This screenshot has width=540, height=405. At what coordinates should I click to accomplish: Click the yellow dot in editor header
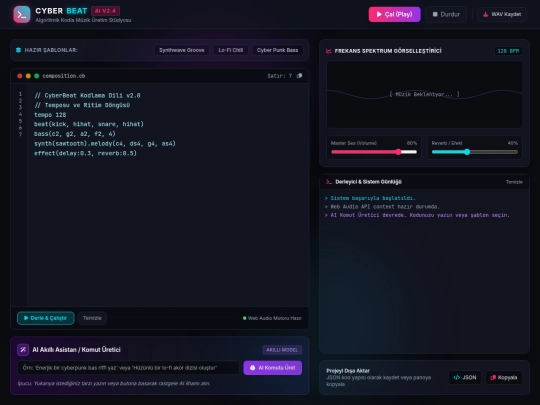[x=28, y=76]
